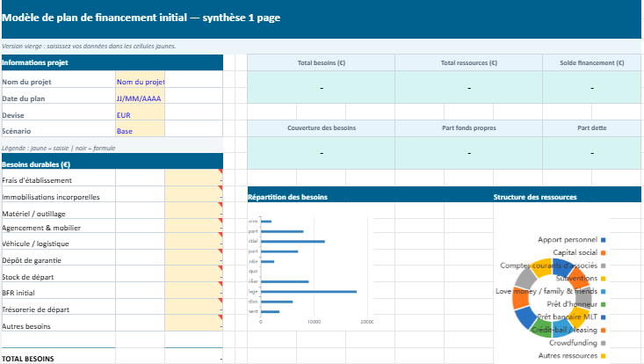Select the Stock de départ amount cell
644x364 pixels.
click(x=194, y=277)
